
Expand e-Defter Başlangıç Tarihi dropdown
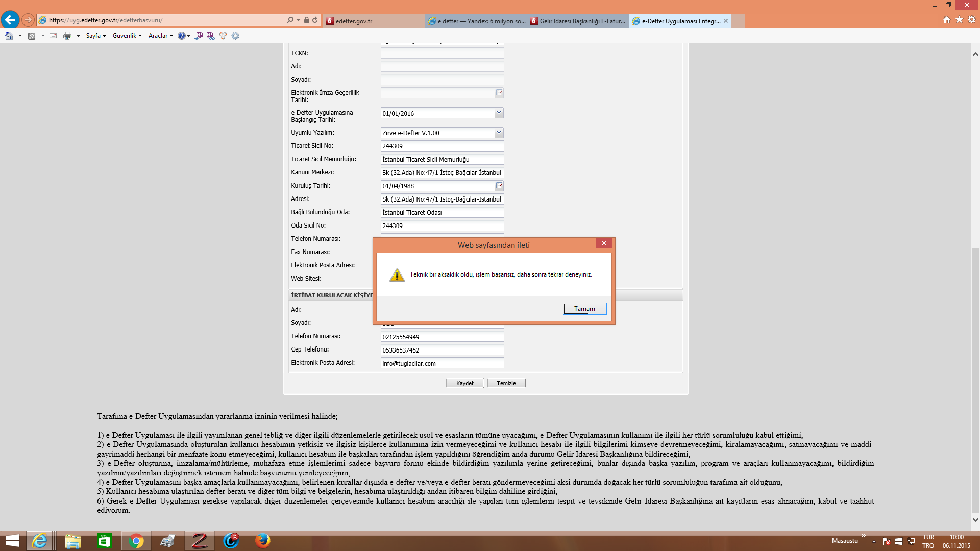[x=499, y=113]
